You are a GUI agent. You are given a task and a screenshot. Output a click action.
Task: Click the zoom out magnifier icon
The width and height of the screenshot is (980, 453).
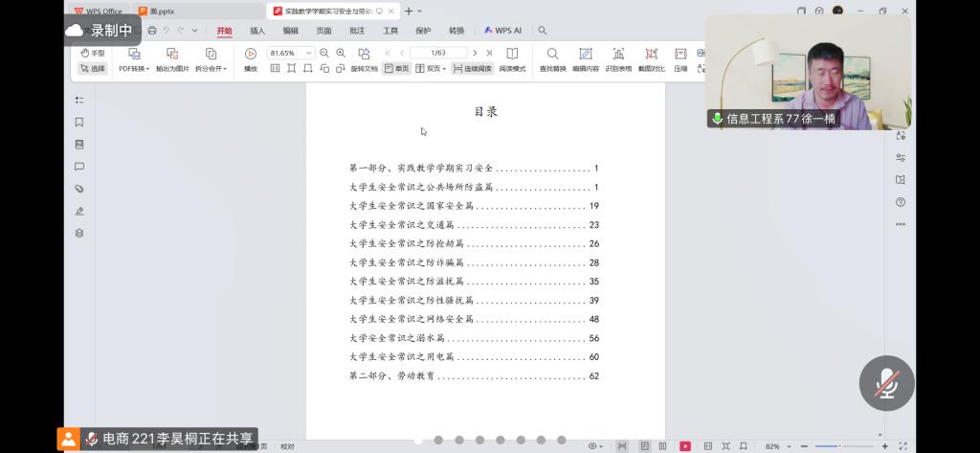click(x=324, y=53)
